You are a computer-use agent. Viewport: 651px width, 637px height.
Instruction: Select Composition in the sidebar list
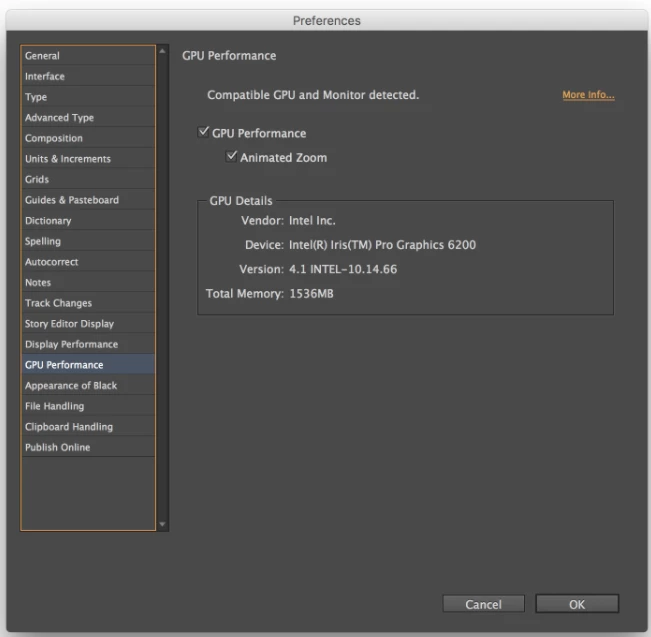point(88,138)
